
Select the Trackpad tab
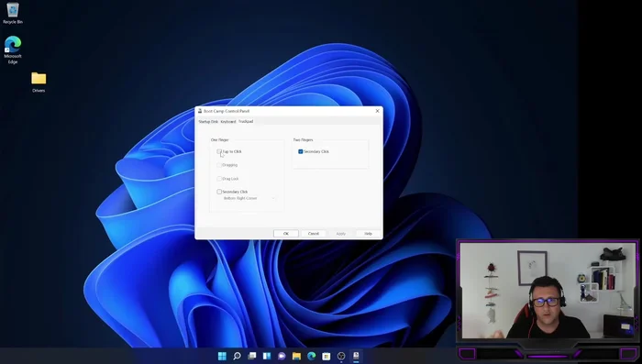coord(246,122)
